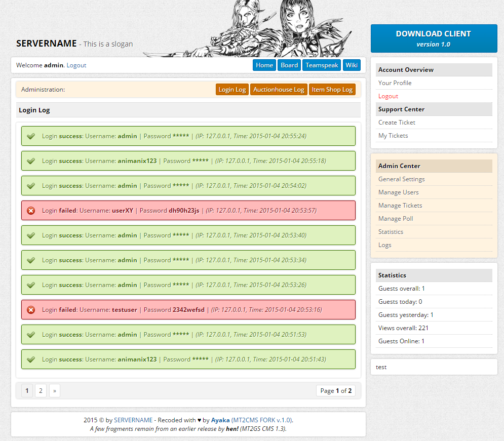Go to page 2 of the login log
Image resolution: width=504 pixels, height=441 pixels.
click(41, 391)
